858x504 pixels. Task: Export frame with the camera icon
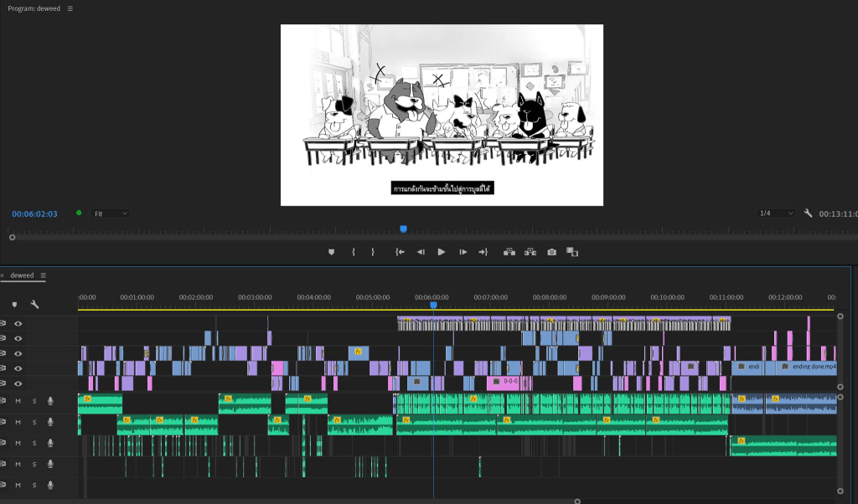tap(551, 252)
